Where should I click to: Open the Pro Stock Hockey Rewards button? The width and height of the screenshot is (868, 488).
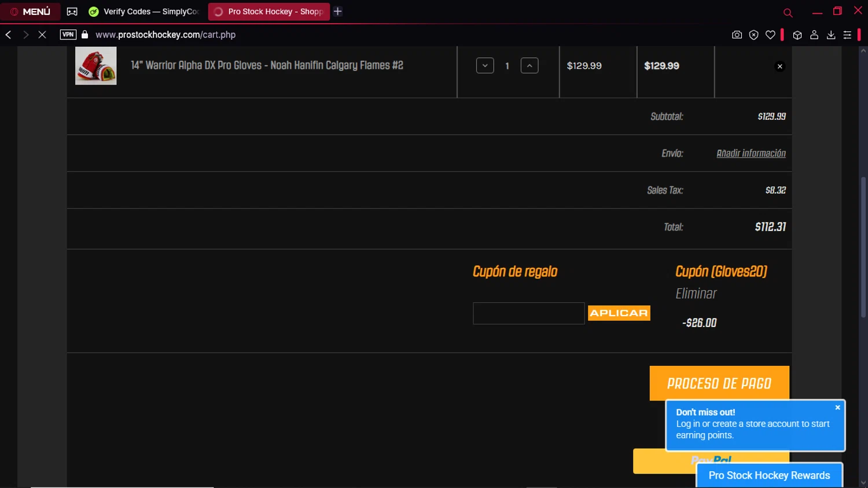[769, 475]
